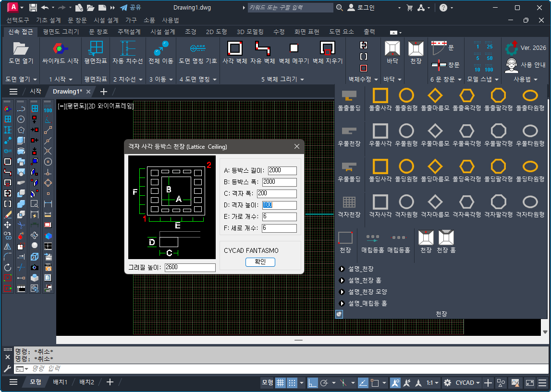This screenshot has height=392, width=551.
Task: Select the 벽체 지우기 tool
Action: [x=327, y=48]
